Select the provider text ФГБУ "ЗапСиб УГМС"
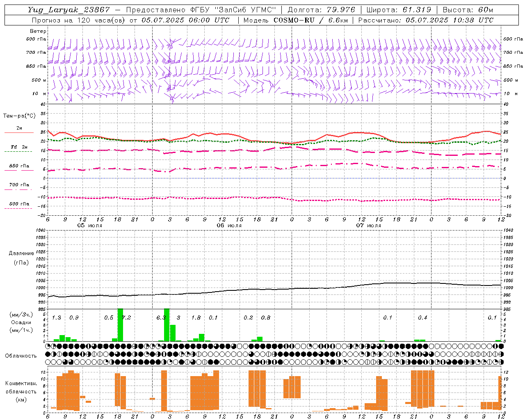This screenshot has height=420, width=525. (233, 10)
